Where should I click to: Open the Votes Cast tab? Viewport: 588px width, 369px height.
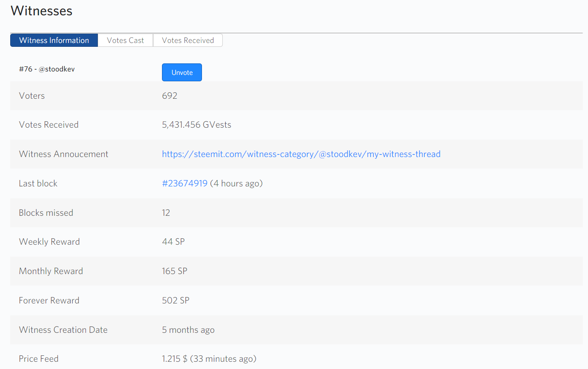(125, 40)
